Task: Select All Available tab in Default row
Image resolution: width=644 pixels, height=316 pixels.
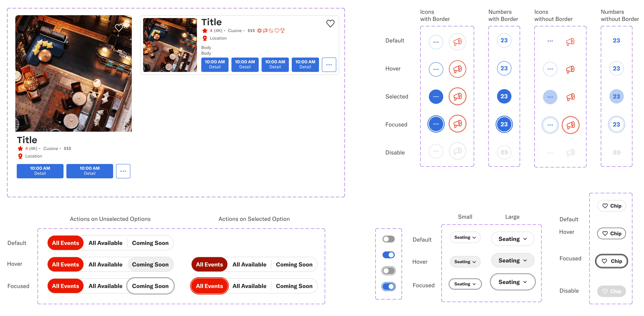Action: click(x=106, y=243)
